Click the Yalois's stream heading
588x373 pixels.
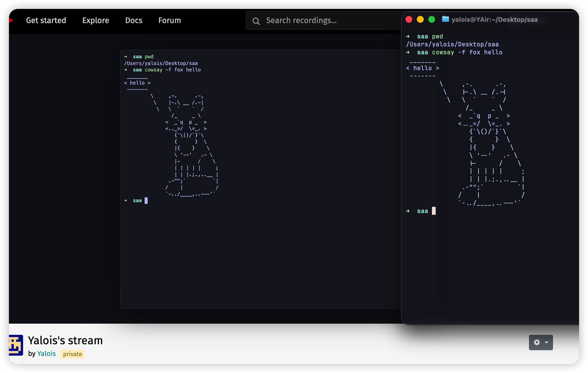click(65, 340)
